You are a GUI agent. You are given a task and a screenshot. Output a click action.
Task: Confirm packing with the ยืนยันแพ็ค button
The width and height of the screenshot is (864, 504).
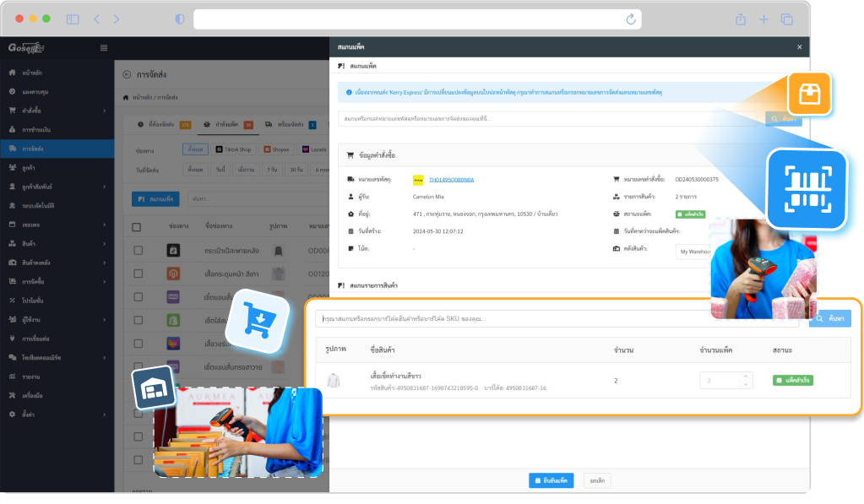[551, 481]
